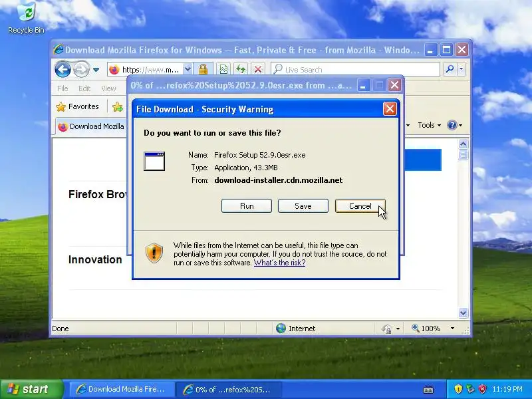532x399 pixels.
Task: Switch to 0% of refox taskbar item
Action: tap(229, 389)
